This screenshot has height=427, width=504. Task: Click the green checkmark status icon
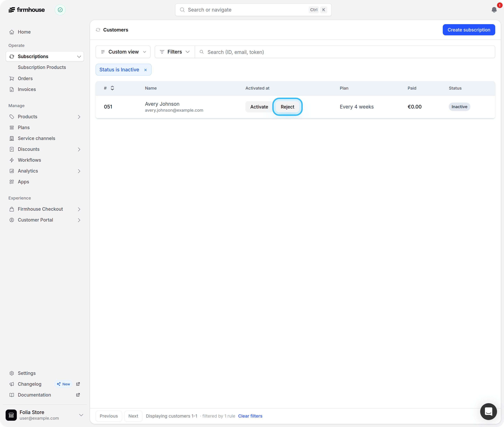[x=60, y=10]
